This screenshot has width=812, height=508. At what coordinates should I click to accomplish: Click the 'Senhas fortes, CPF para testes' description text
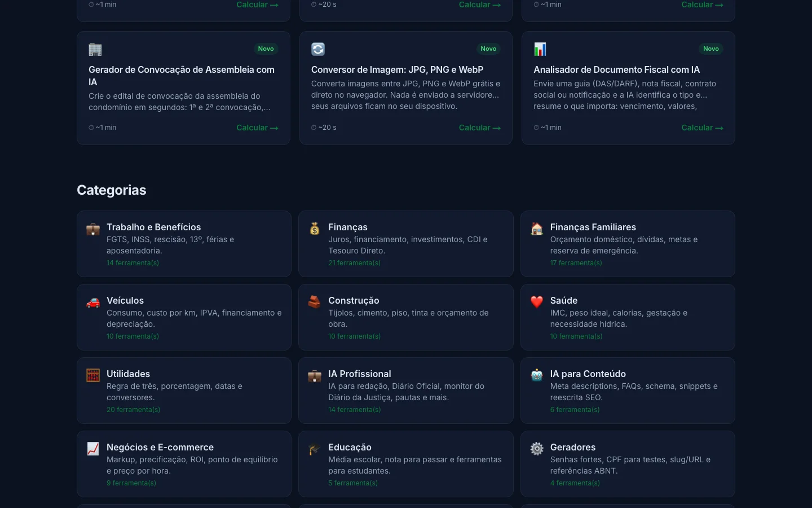pos(630,465)
